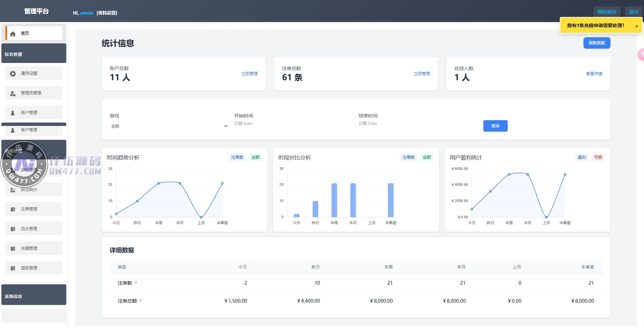Click the 注单管理 sidebar icon
This screenshot has height=328, width=644.
click(x=13, y=210)
